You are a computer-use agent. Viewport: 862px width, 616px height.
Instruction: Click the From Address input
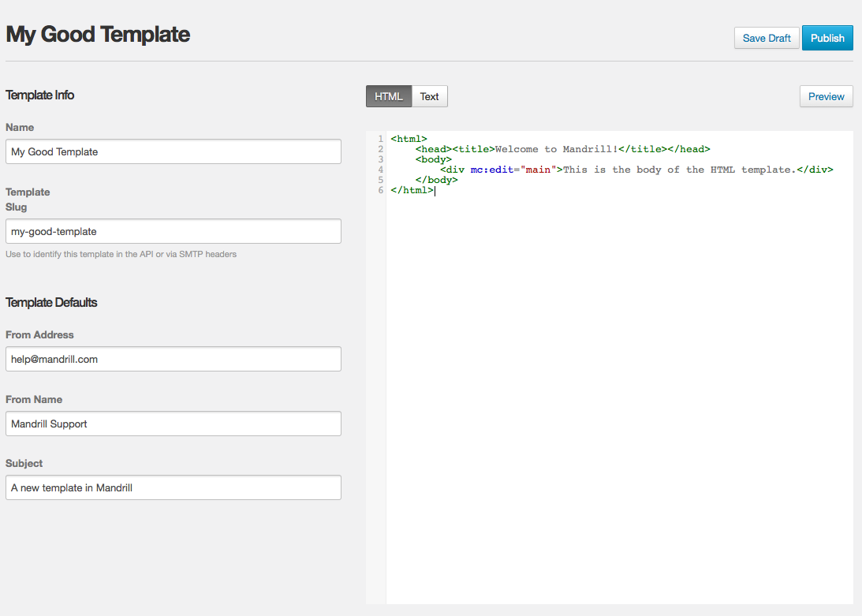(x=174, y=359)
